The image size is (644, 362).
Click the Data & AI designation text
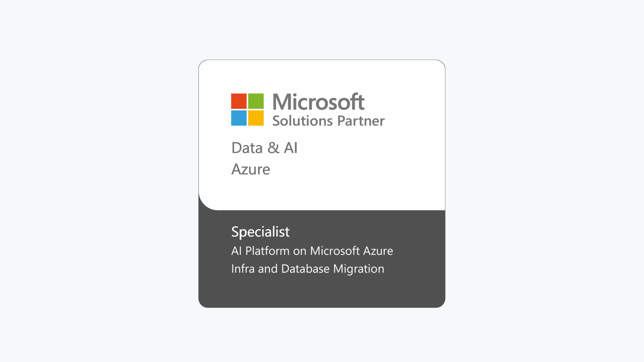[264, 148]
